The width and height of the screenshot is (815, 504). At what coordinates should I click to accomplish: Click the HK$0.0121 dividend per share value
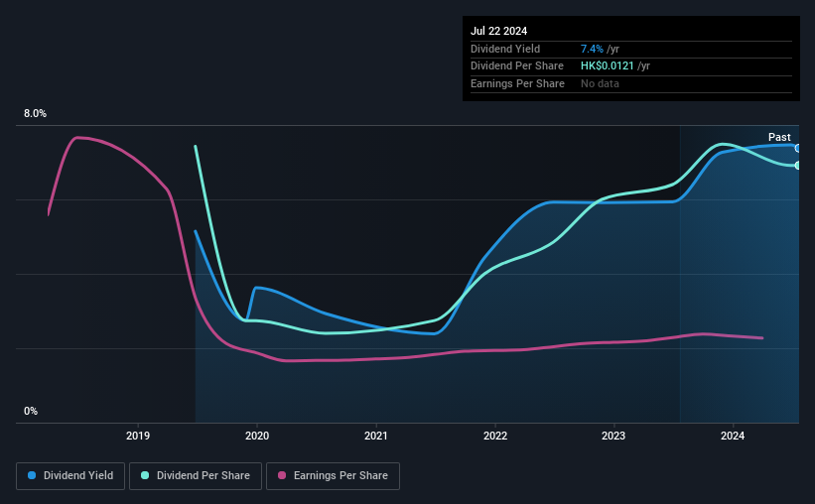608,66
